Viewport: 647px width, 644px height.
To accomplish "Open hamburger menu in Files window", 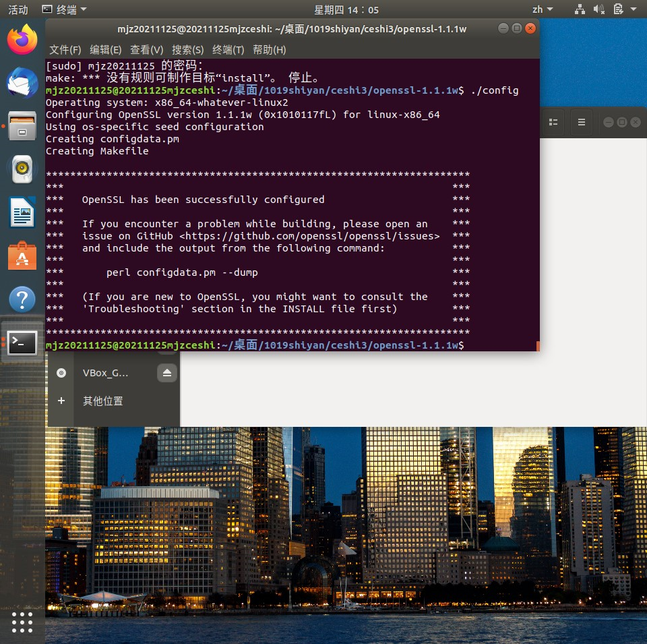I will (x=582, y=122).
